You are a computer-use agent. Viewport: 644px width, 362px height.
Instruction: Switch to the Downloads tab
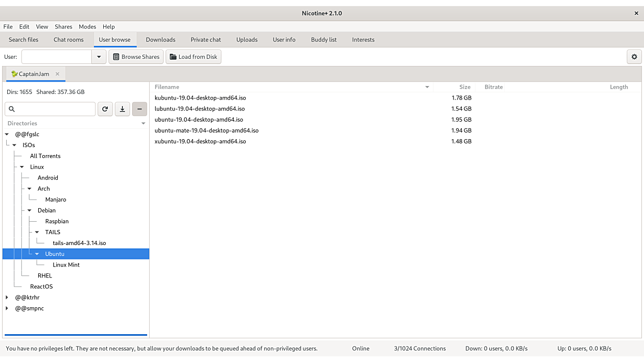click(x=160, y=40)
